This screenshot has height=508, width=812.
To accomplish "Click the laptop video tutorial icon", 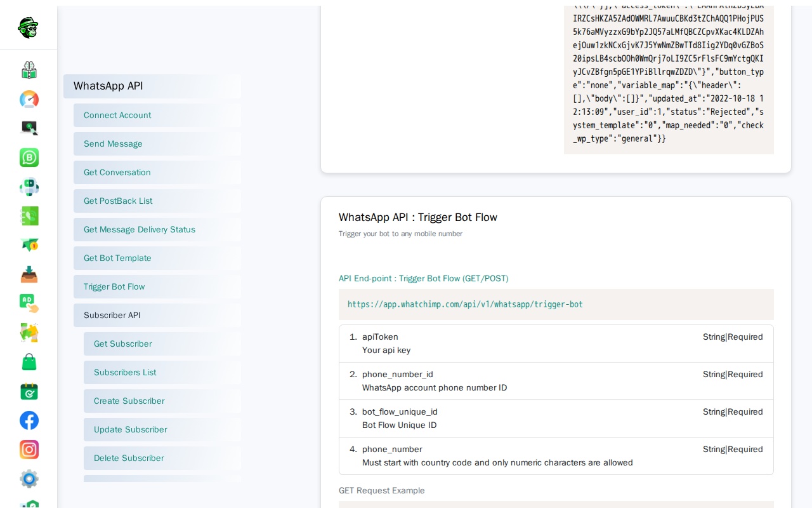I will click(x=29, y=128).
